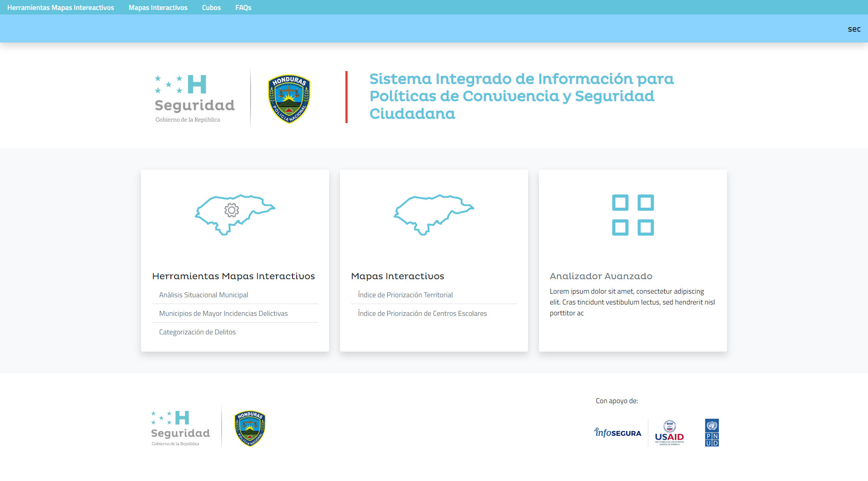This screenshot has height=481, width=868.
Task: Click the footer Seguridad government logo
Action: pos(180,428)
